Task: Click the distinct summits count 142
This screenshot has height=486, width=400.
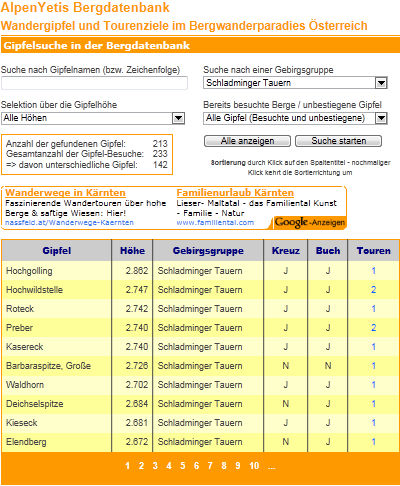Action: (160, 165)
